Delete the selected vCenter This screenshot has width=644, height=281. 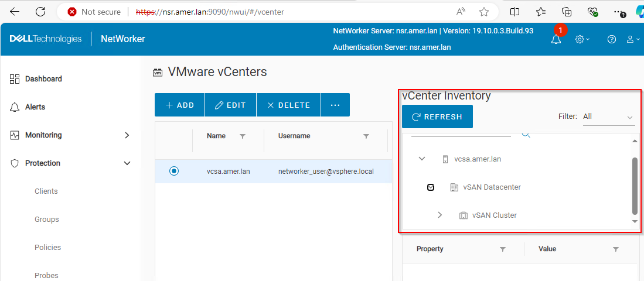click(x=288, y=105)
